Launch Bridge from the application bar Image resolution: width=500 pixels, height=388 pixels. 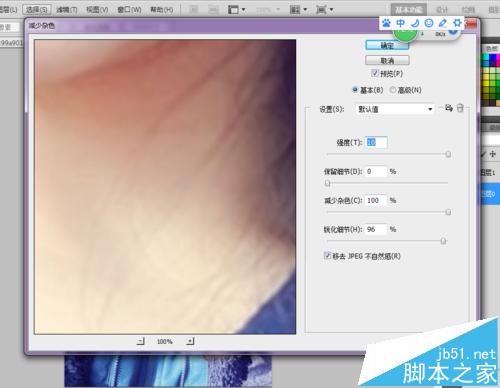[195, 10]
